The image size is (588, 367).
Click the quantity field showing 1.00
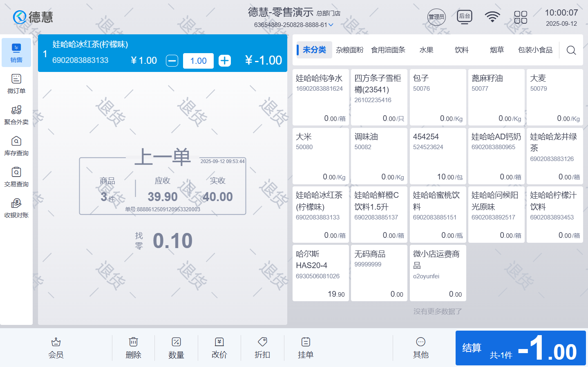tap(198, 61)
